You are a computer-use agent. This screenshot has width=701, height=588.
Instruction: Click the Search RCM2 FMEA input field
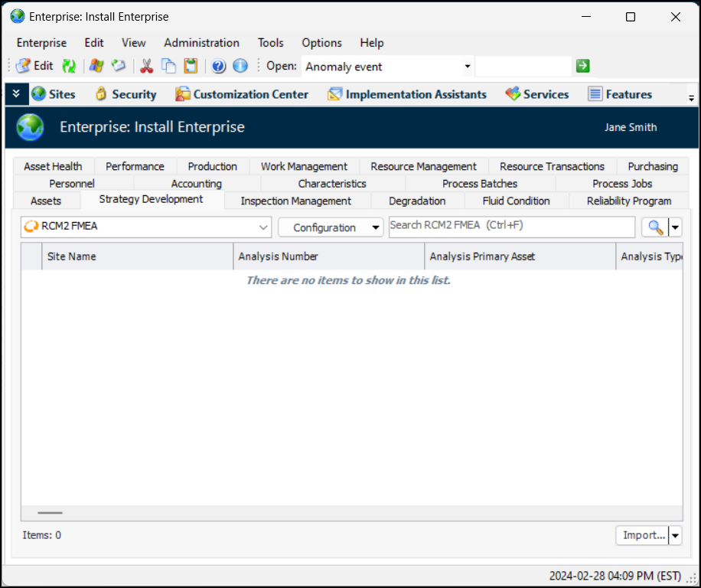click(511, 227)
